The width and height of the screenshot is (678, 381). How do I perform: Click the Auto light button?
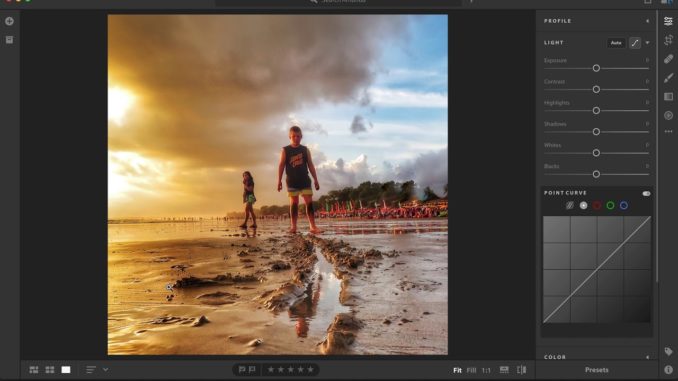coord(616,43)
